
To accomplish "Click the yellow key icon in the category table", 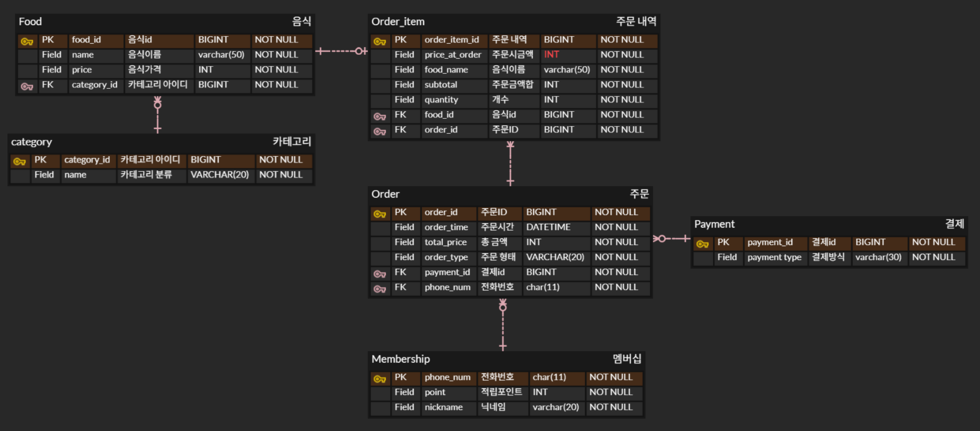I will pos(19,161).
